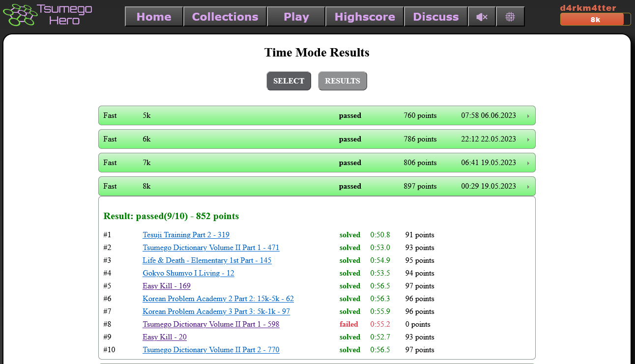
Task: Open Gokyo Shumyo I Living - 12
Action: pyautogui.click(x=188, y=273)
